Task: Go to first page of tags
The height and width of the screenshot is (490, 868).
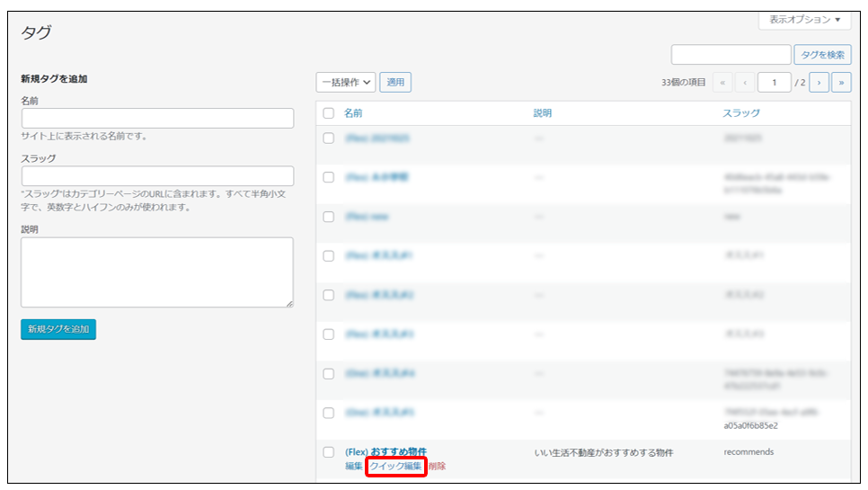Action: pos(722,83)
